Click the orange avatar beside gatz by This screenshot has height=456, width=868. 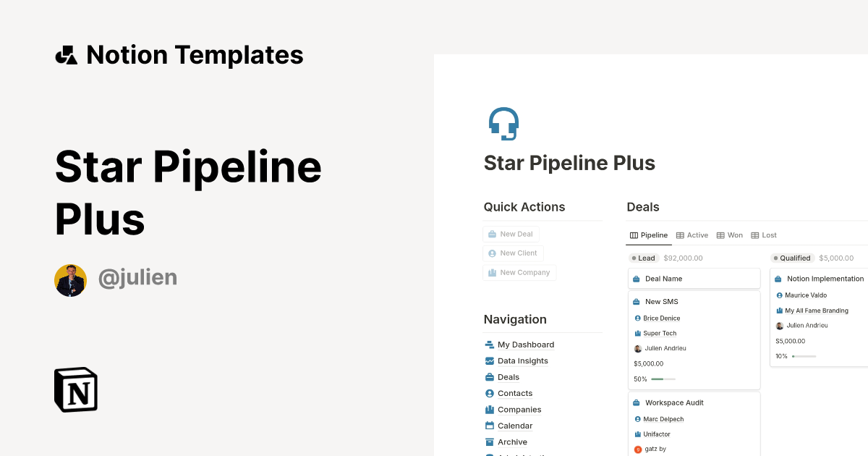pyautogui.click(x=637, y=448)
